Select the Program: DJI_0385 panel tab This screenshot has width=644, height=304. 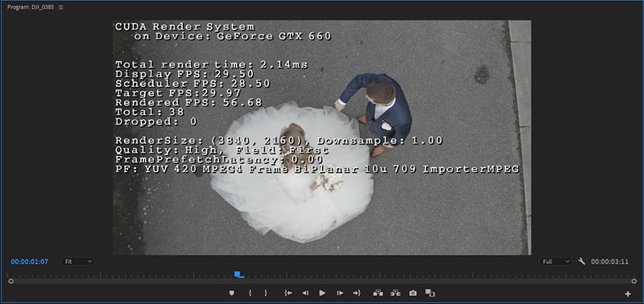pos(31,7)
